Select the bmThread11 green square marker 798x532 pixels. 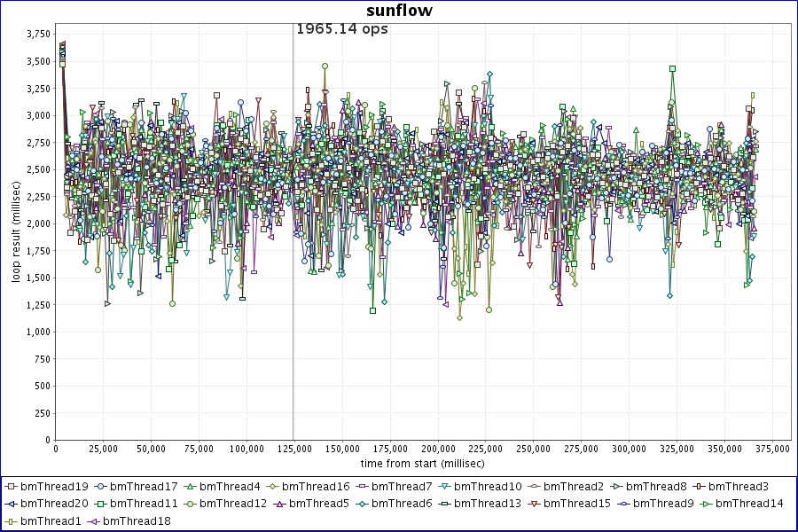coord(101,504)
